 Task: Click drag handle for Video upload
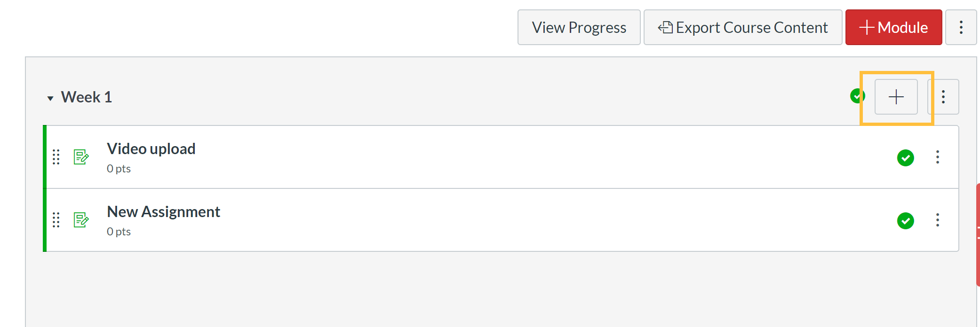(56, 157)
